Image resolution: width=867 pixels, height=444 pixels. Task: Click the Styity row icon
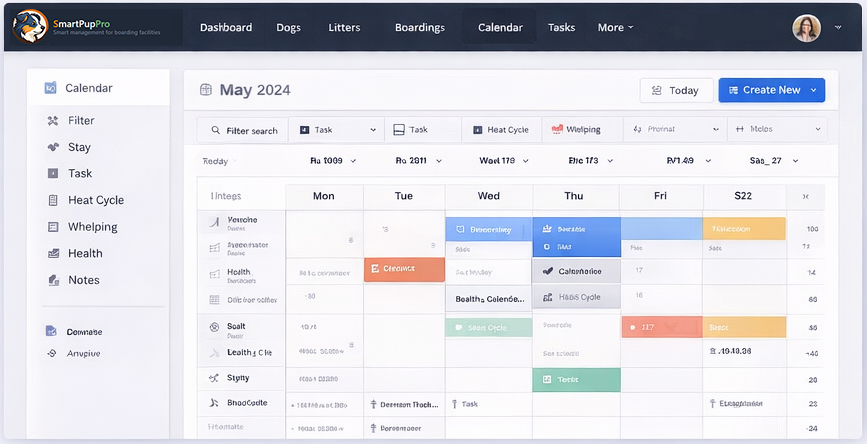[x=214, y=378]
